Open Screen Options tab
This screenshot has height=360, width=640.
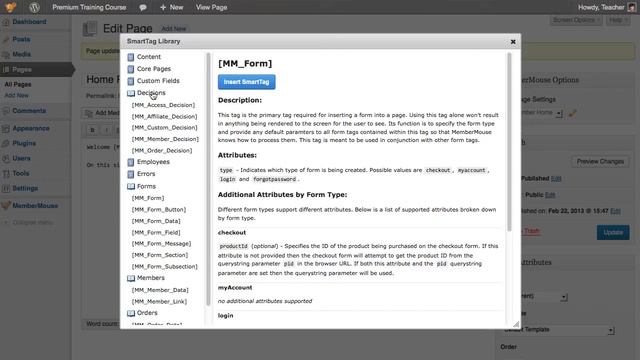pyautogui.click(x=576, y=20)
